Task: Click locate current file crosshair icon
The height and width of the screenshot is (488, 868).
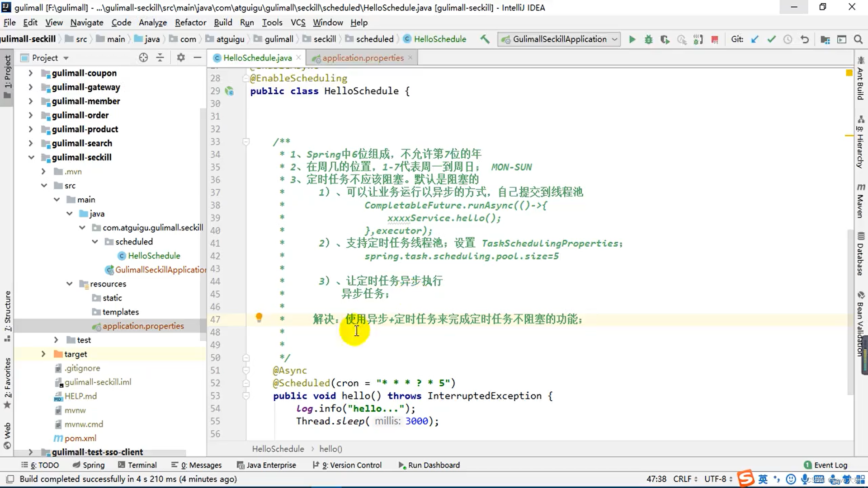Action: coord(143,57)
